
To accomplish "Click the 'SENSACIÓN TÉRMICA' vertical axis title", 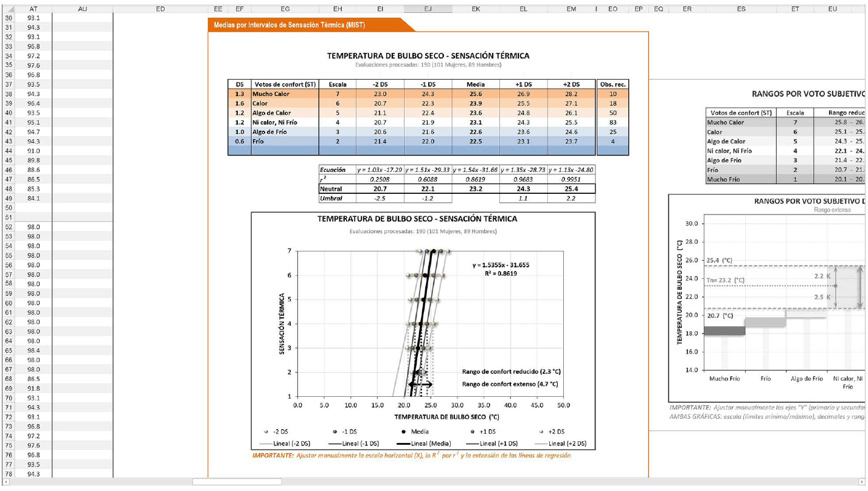I will tap(282, 323).
